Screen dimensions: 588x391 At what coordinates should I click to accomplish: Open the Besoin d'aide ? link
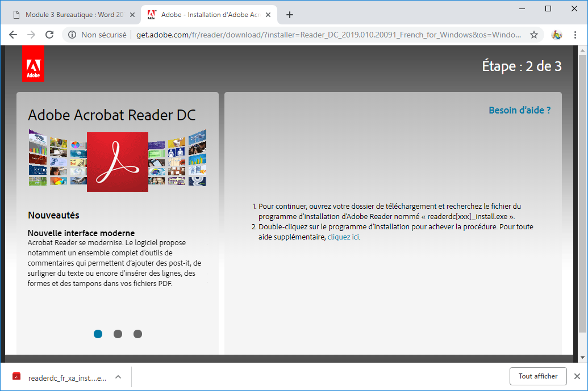coord(519,110)
